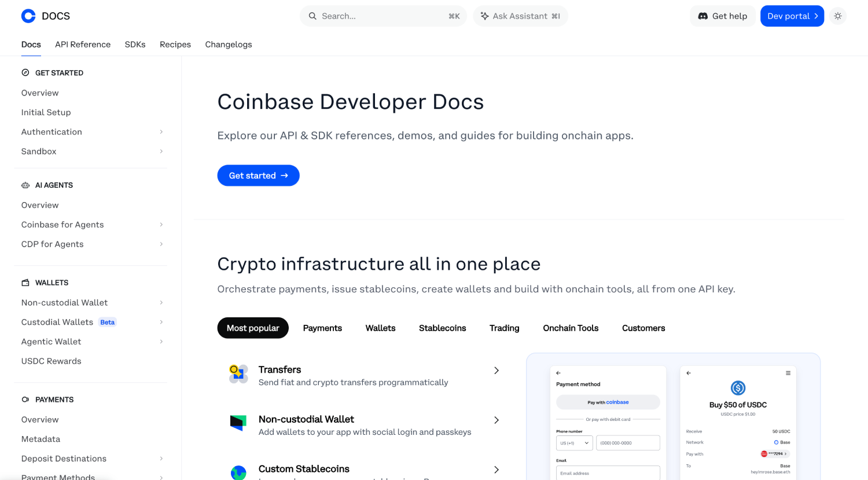
Task: Go to the Recipes tab
Action: (175, 45)
